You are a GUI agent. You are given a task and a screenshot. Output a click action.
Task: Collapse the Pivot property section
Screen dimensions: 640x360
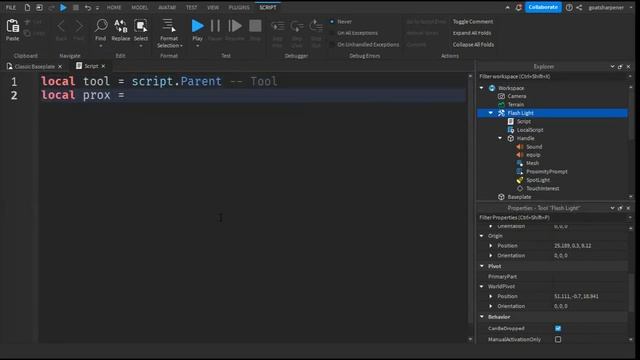click(482, 266)
